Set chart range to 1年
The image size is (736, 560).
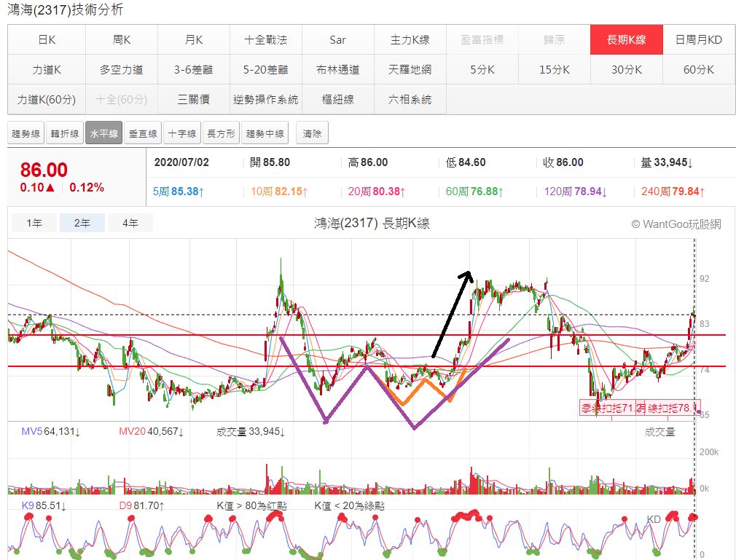point(34,224)
